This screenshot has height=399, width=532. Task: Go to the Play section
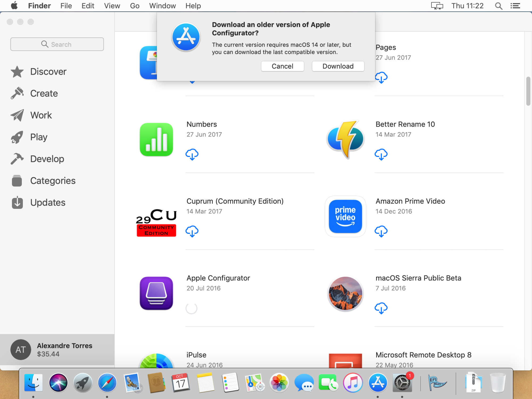29,137
